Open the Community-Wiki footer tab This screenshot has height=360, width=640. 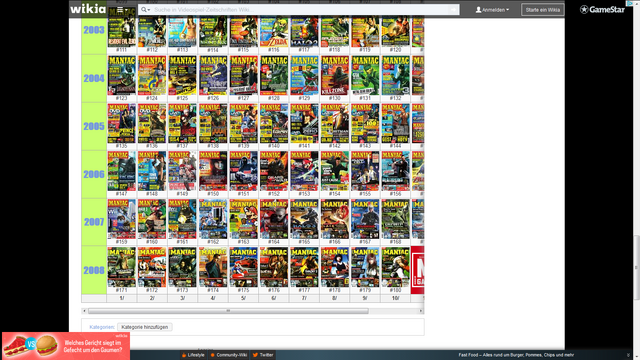point(229,355)
